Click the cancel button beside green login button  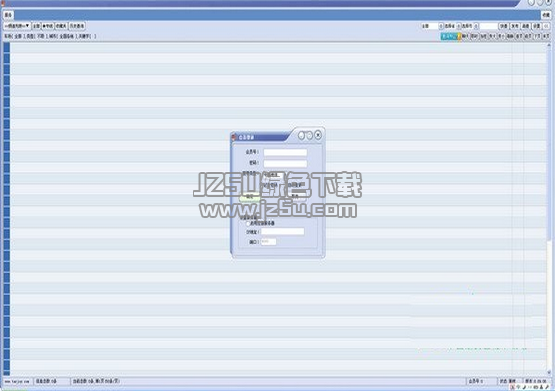pos(296,196)
